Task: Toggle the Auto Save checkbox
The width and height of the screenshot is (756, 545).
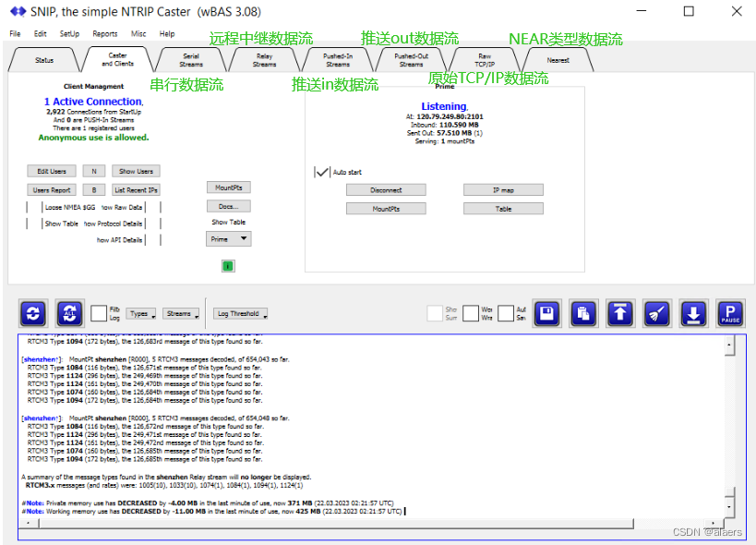Action: [505, 313]
